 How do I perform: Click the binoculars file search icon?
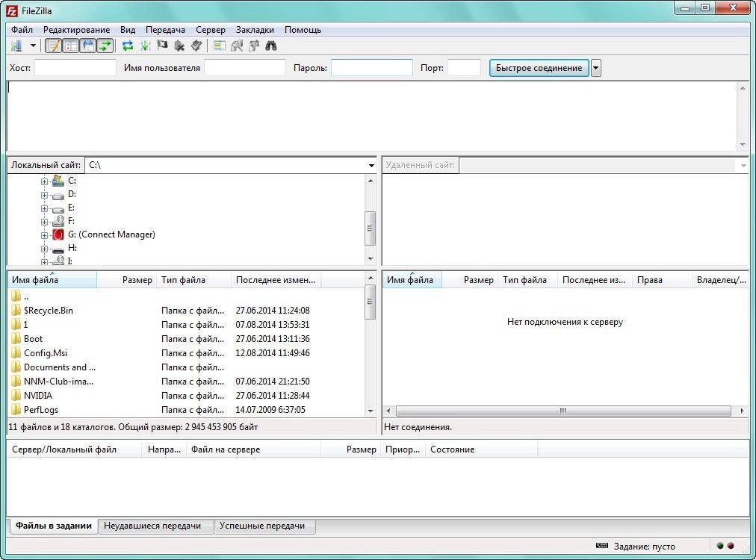tap(271, 46)
